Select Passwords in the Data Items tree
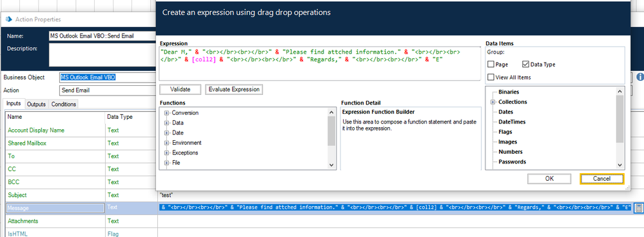The height and width of the screenshot is (237, 644). pyautogui.click(x=512, y=161)
